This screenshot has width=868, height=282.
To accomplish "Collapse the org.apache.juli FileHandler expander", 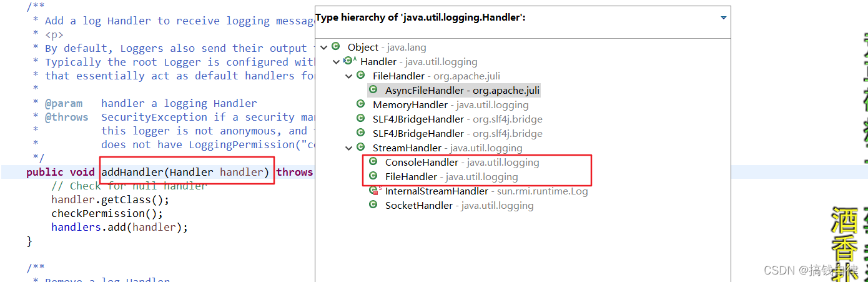I will point(348,76).
